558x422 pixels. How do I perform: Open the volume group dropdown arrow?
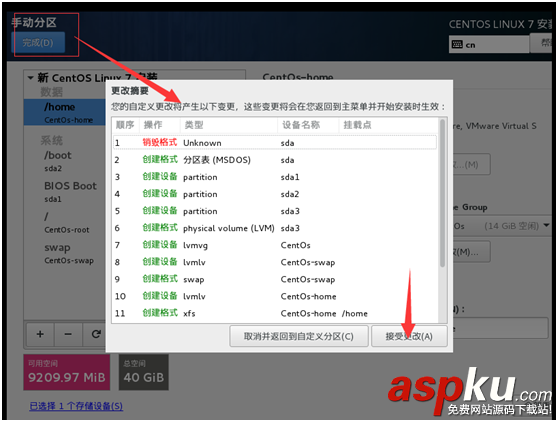(x=546, y=225)
